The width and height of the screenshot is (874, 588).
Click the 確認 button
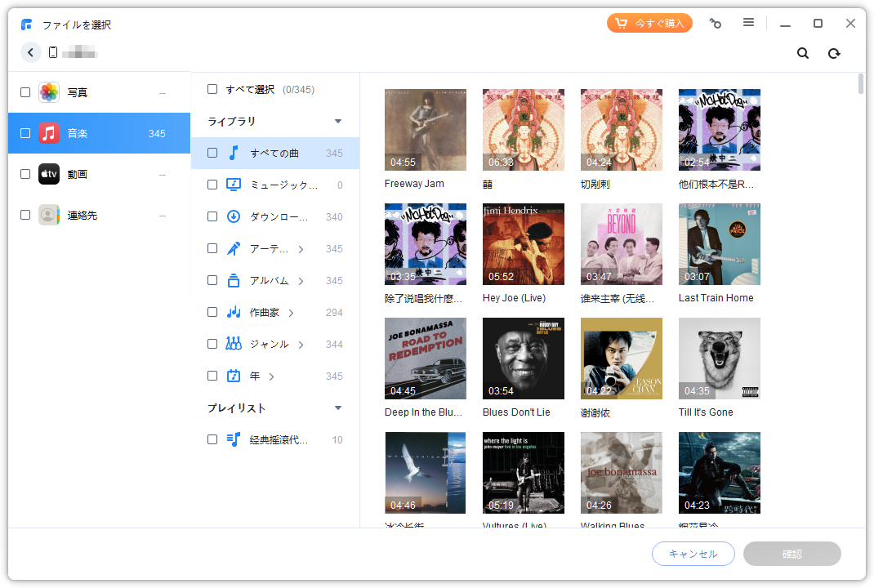pyautogui.click(x=792, y=554)
